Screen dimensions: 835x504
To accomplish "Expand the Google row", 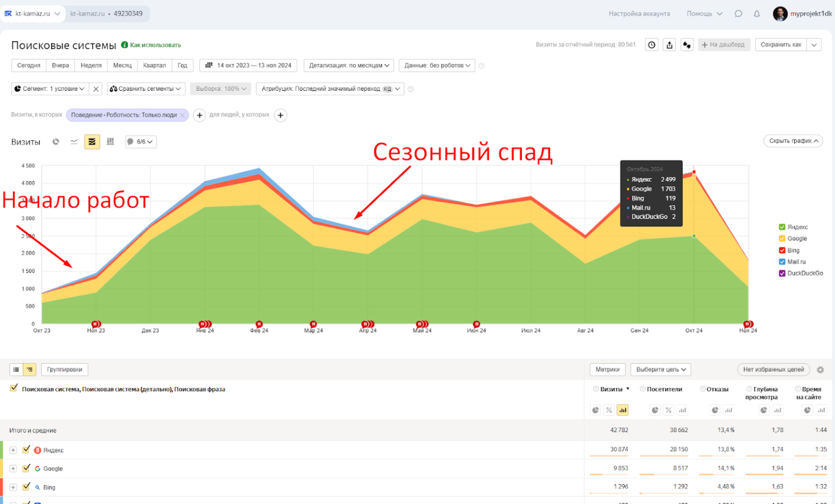I will click(13, 469).
